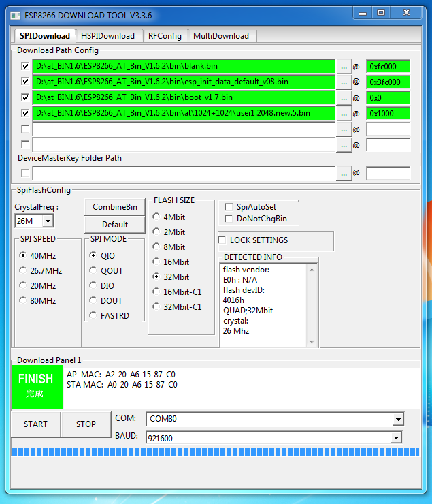Enable the DoNotChgBin checkbox
The image size is (432, 504).
click(229, 219)
